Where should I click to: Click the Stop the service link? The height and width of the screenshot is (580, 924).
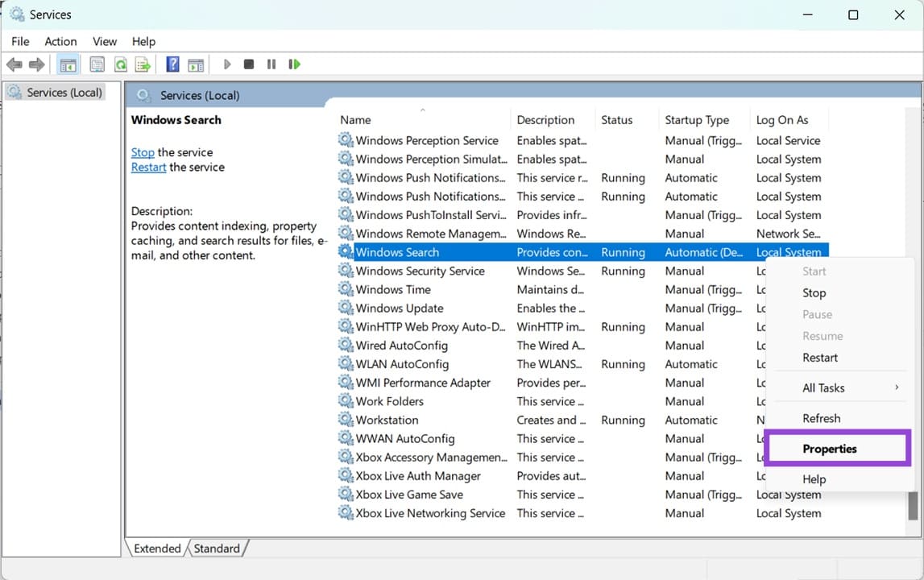[x=143, y=151]
